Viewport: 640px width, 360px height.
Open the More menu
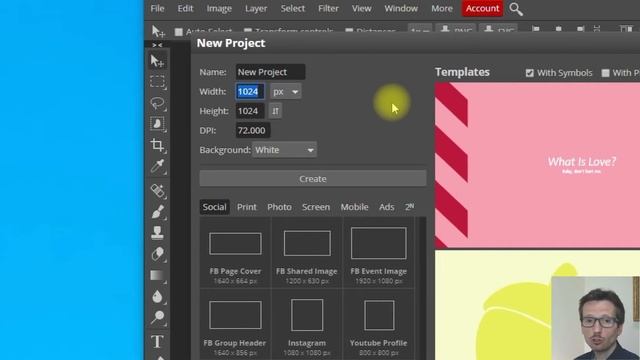(x=442, y=9)
